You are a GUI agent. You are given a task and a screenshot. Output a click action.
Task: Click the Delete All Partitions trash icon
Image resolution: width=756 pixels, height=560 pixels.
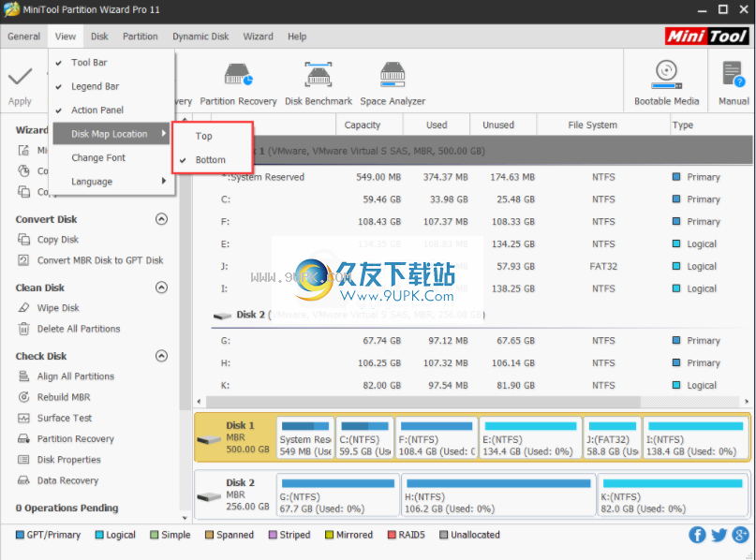click(x=23, y=329)
